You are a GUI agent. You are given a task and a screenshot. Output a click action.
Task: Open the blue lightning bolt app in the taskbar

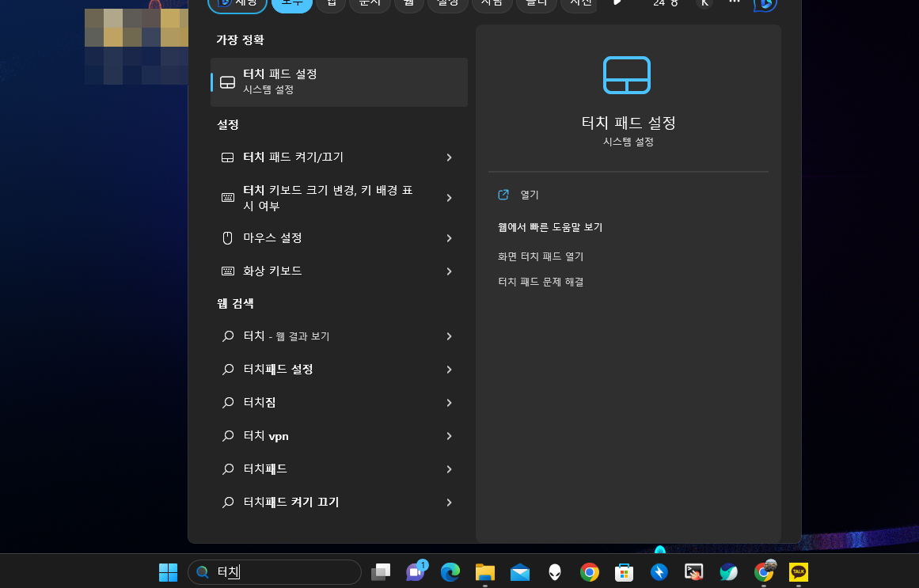coord(659,572)
